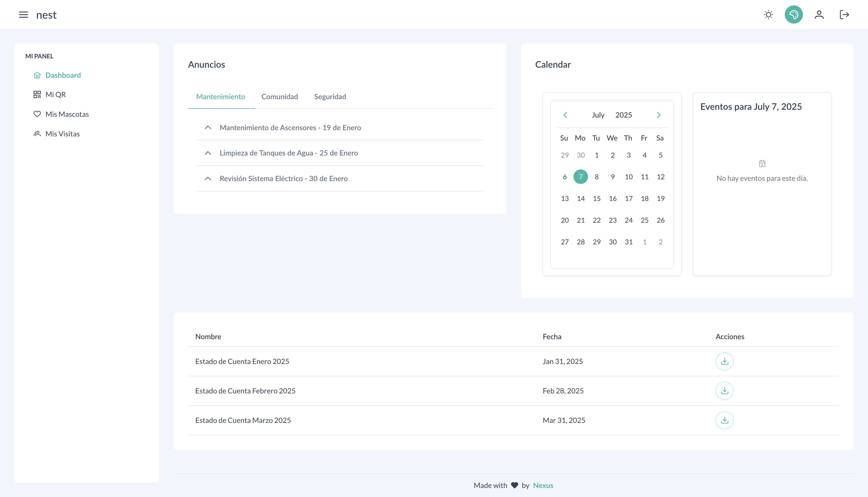
Task: Open Mi QR in sidebar
Action: coord(55,95)
